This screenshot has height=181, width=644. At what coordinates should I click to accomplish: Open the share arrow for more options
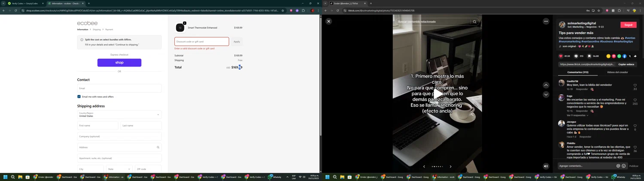(635, 56)
